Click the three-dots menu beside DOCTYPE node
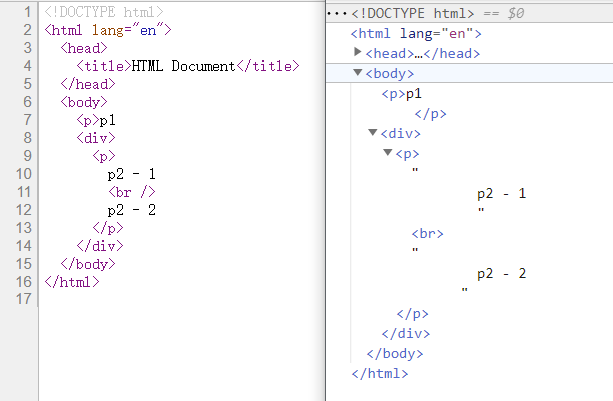This screenshot has width=613, height=401. tap(337, 14)
